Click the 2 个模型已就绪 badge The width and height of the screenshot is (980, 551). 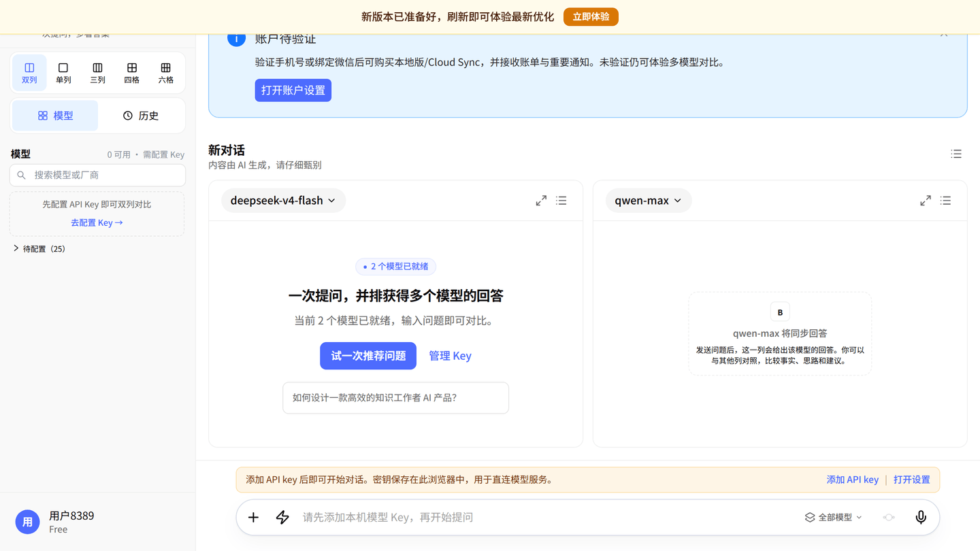click(x=395, y=267)
